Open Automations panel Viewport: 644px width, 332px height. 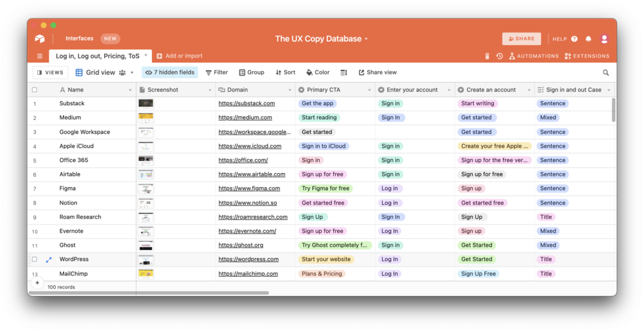[534, 56]
